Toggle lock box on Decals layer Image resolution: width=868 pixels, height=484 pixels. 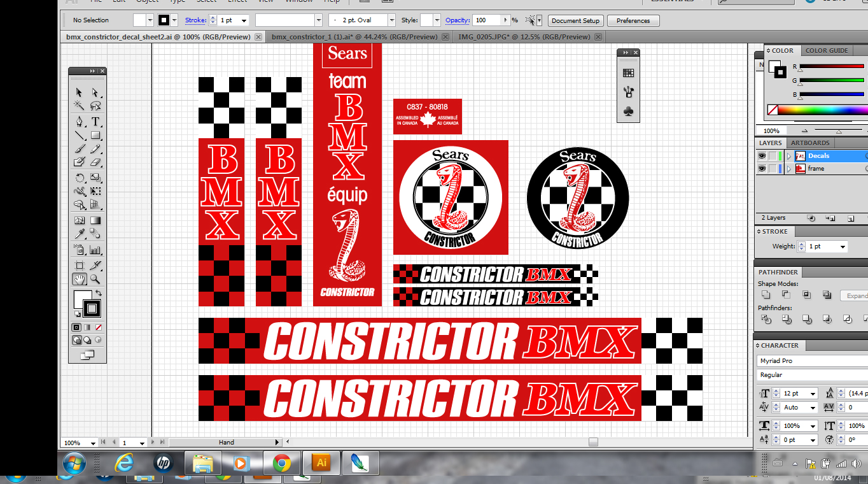click(x=773, y=156)
